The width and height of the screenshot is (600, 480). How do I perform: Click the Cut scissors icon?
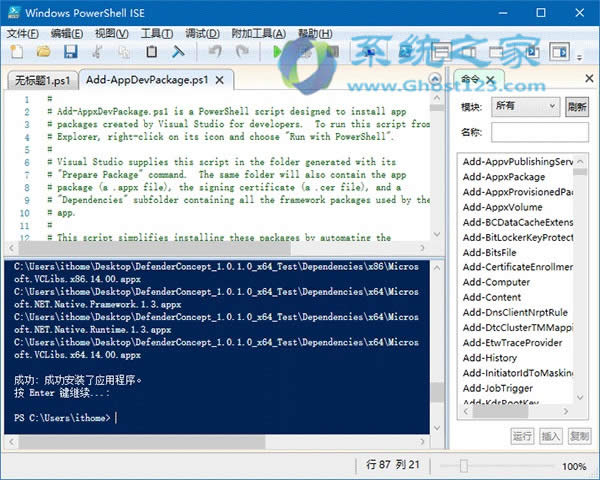(97, 51)
